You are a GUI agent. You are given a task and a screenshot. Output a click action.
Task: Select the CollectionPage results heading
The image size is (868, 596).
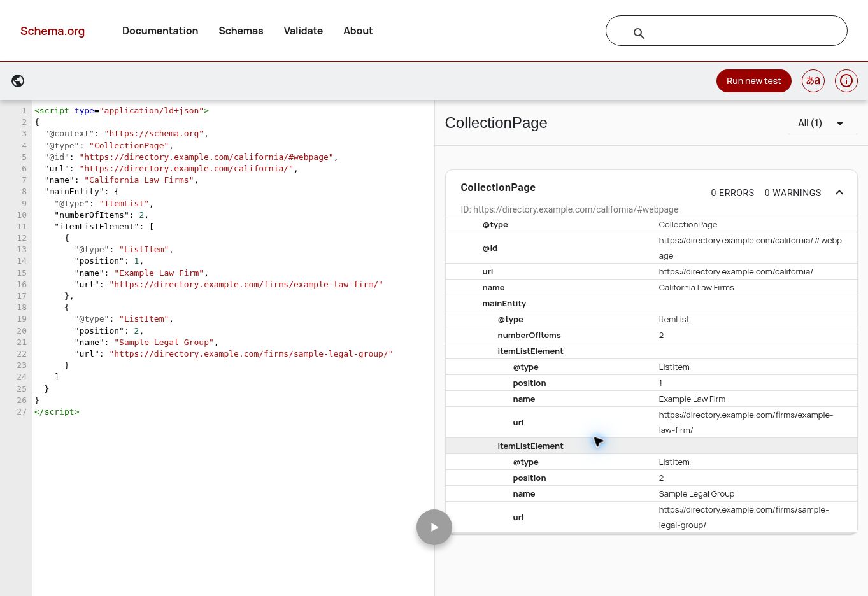click(x=496, y=123)
